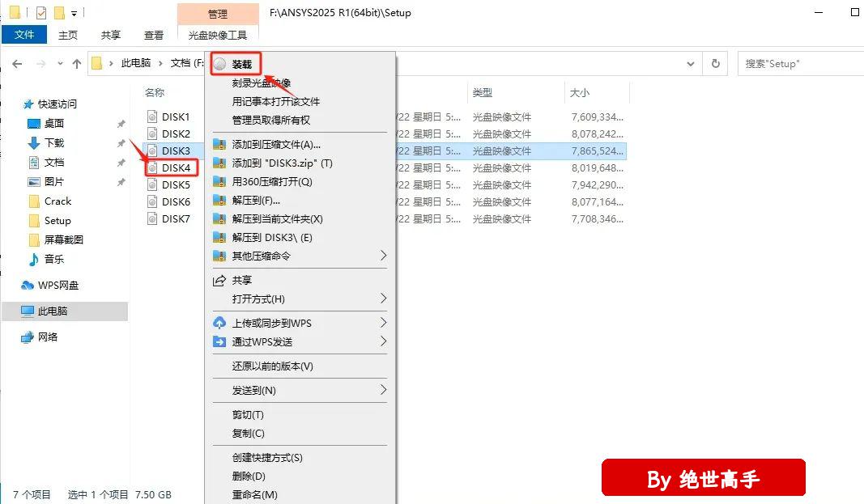This screenshot has height=504, width=864.
Task: Choose 删除(D) from menu
Action: tap(249, 476)
